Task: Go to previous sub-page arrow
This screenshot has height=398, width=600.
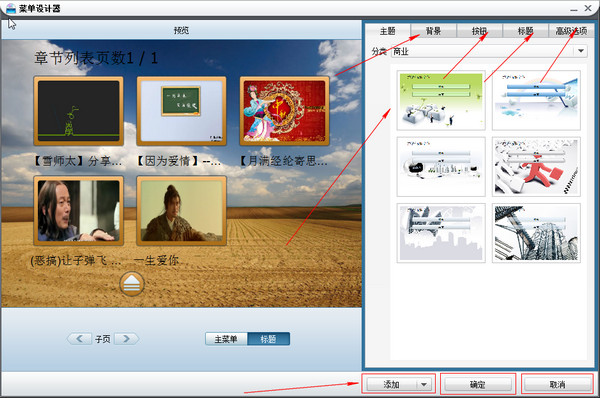Action: [80, 339]
